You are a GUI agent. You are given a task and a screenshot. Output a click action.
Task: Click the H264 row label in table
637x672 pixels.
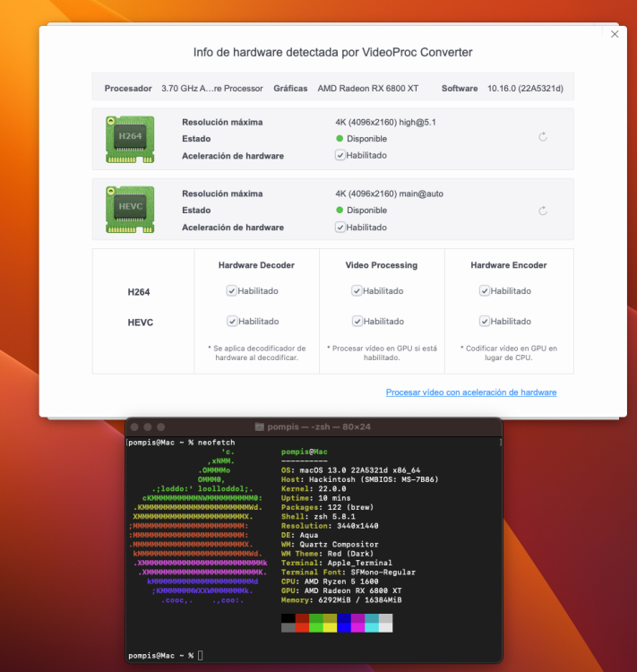click(x=139, y=292)
